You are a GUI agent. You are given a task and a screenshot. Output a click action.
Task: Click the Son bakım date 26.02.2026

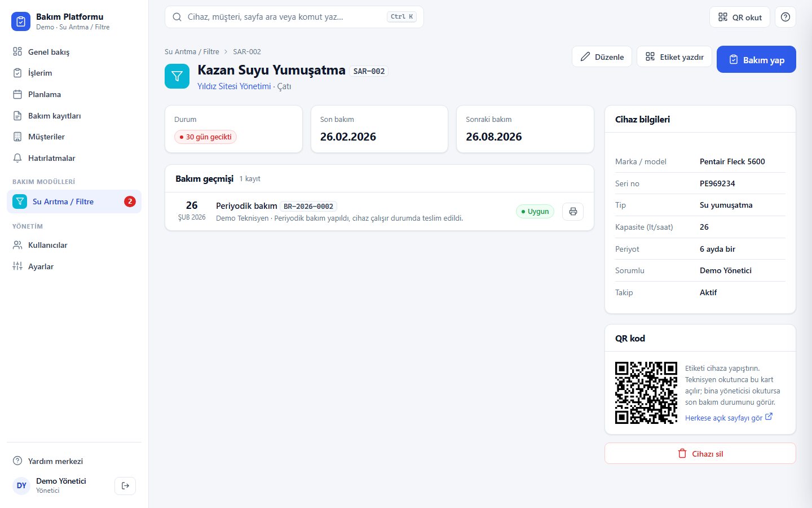(x=348, y=137)
